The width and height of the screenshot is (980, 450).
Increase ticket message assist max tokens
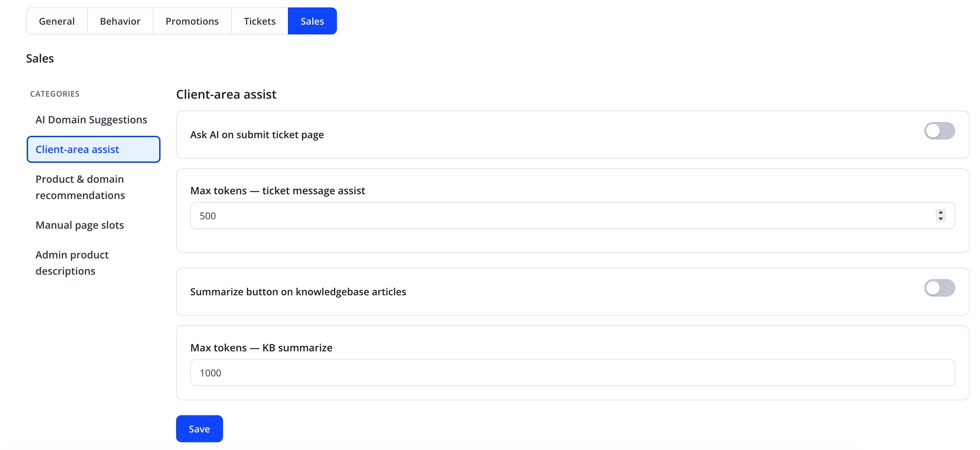point(940,212)
